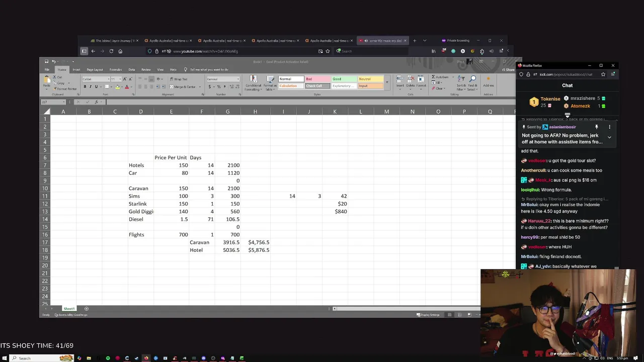The height and width of the screenshot is (362, 644).
Task: Open Sort & Filter menu
Action: tap(461, 83)
